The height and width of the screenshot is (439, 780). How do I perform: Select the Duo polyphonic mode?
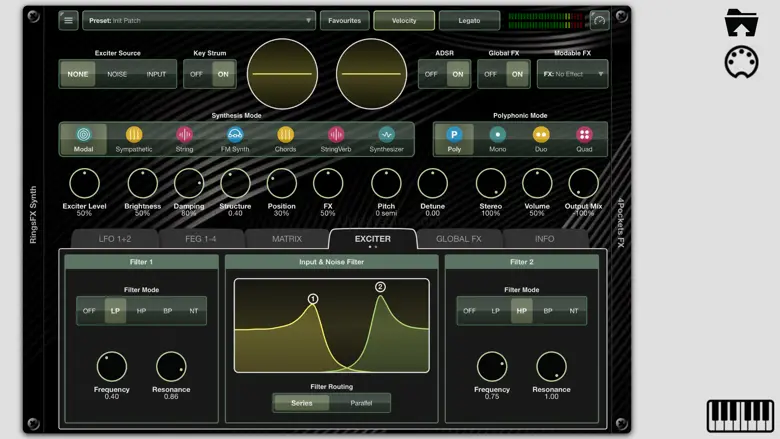[541, 135]
